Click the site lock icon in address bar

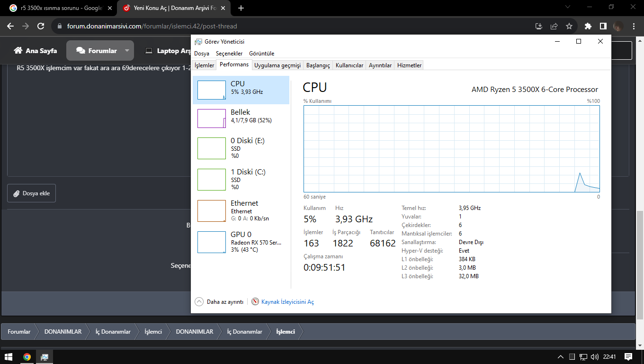(60, 26)
